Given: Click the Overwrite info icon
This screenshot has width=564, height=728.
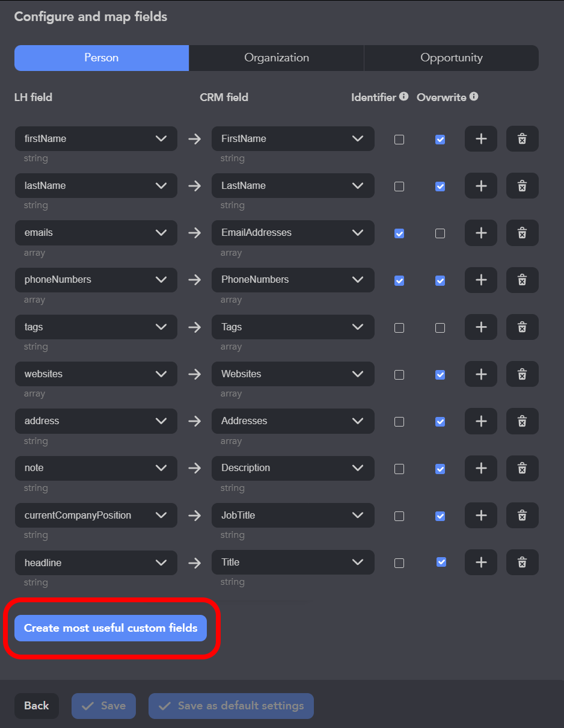Looking at the screenshot, I should pos(474,96).
